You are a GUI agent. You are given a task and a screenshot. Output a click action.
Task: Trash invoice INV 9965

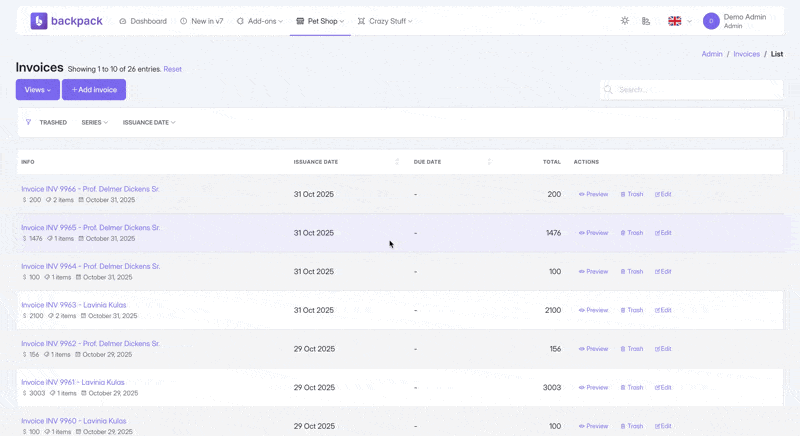632,233
